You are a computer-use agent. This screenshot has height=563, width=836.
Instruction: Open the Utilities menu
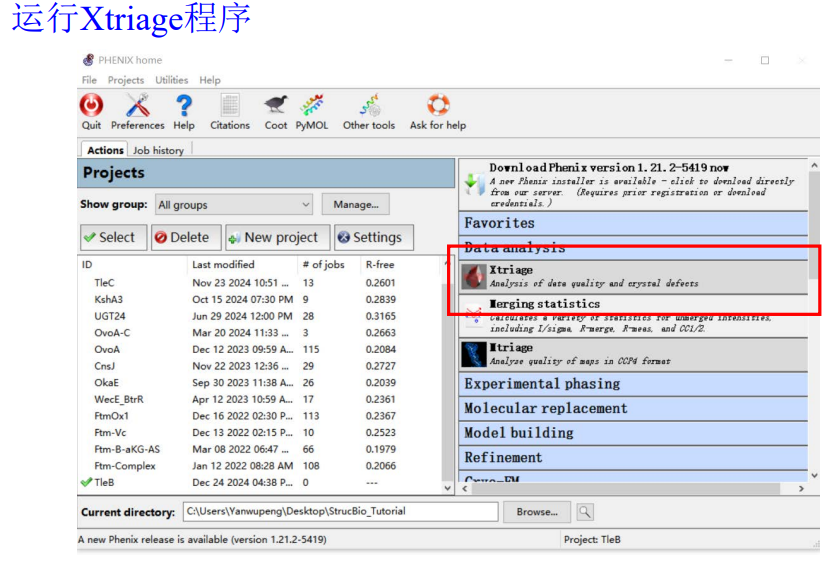172,80
